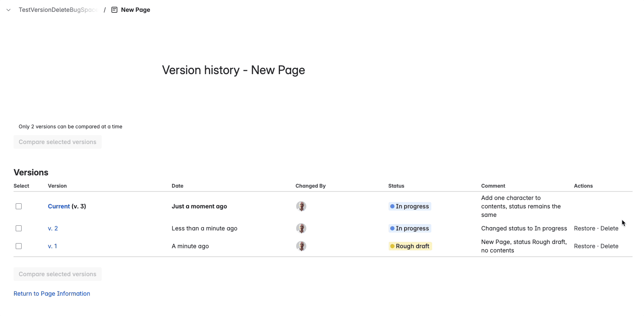Click the lower Compare selected versions button
The width and height of the screenshot is (644, 316).
pyautogui.click(x=58, y=274)
